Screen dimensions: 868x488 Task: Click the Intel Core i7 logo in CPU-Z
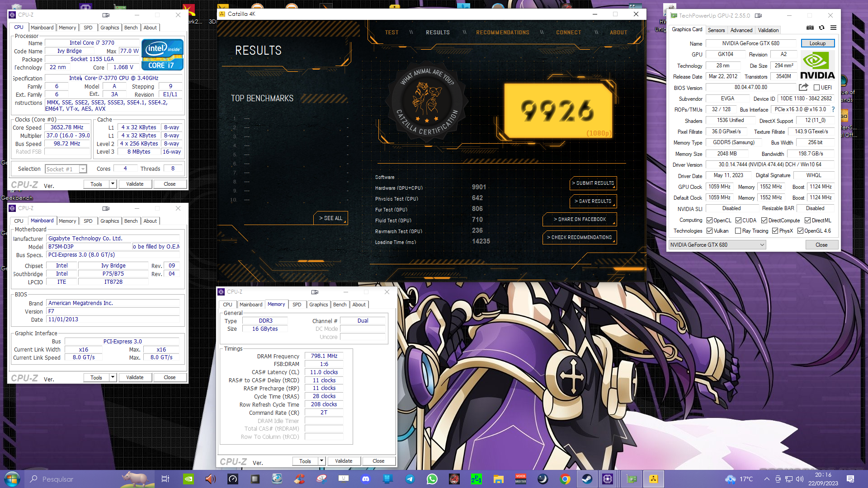(162, 54)
